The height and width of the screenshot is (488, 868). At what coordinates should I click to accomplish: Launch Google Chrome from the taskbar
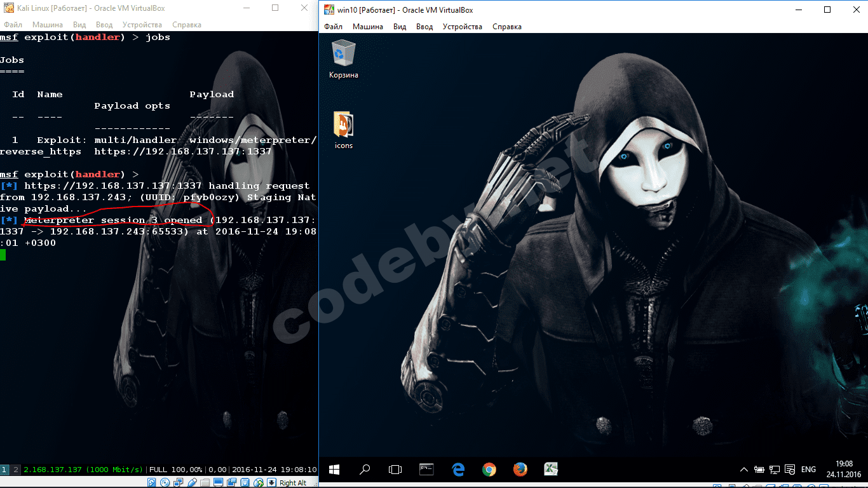click(x=489, y=470)
